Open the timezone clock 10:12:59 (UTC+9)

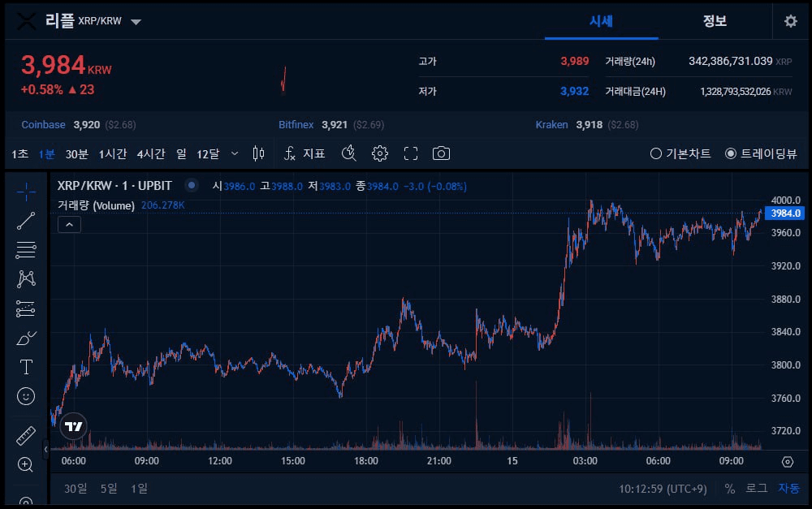click(663, 489)
